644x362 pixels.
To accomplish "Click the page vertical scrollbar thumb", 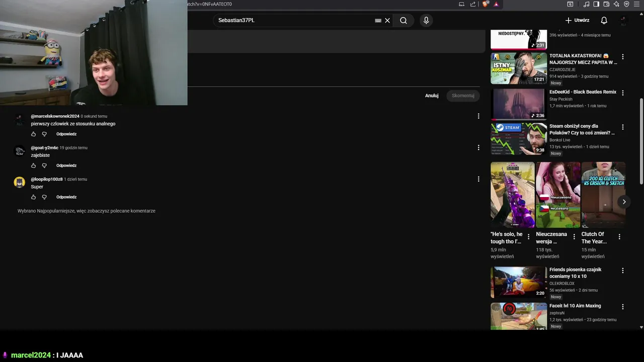I will pyautogui.click(x=641, y=141).
